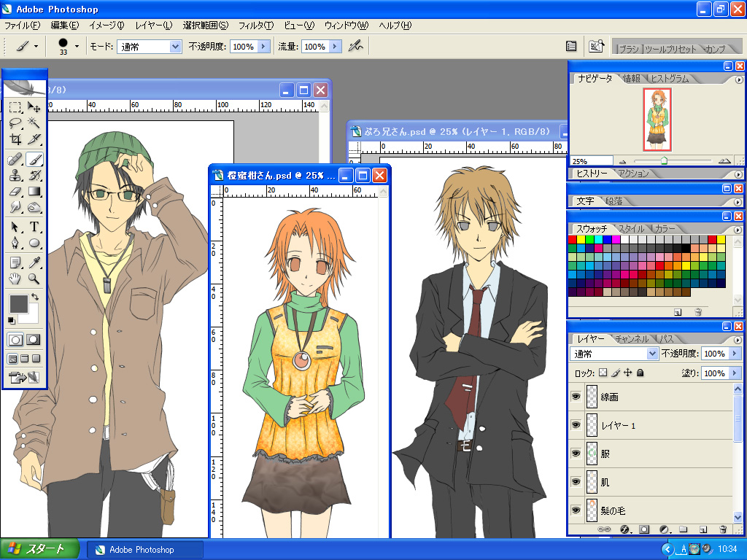747x560 pixels.
Task: Select the Eyedropper tool
Action: click(34, 262)
